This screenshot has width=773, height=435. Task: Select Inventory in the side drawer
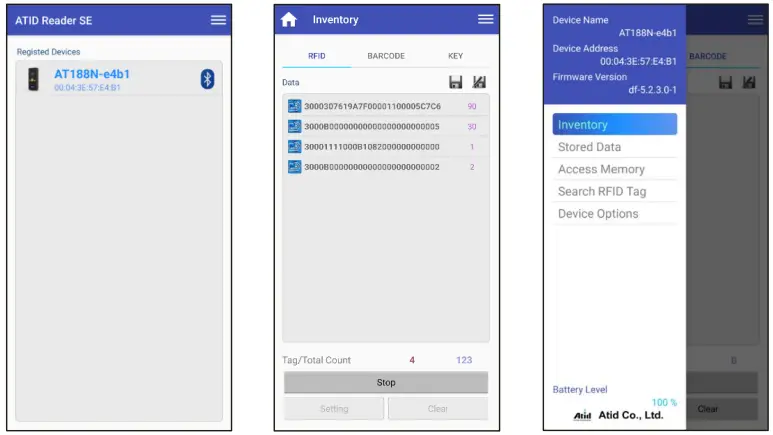point(615,124)
